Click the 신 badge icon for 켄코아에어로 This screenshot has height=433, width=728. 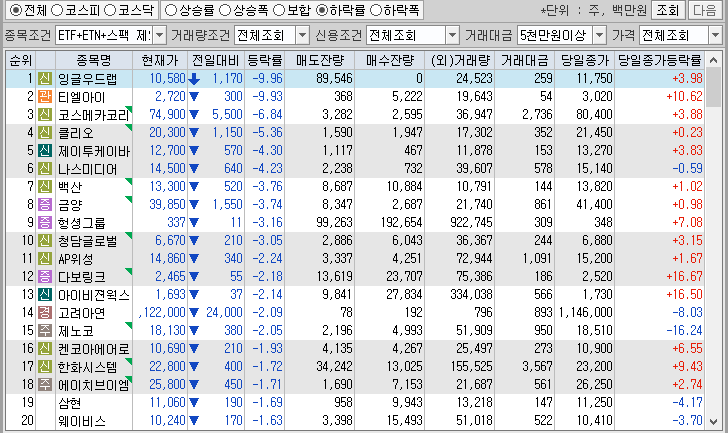tap(45, 349)
